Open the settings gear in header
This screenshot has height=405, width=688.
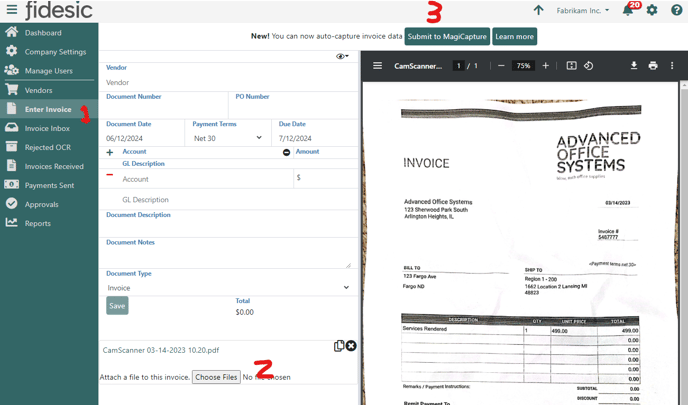coord(652,10)
